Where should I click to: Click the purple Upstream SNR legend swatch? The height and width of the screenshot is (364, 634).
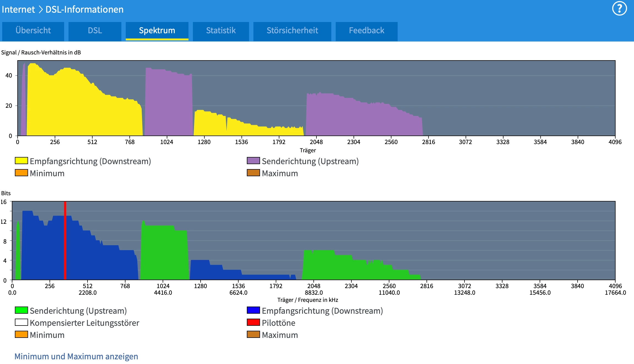[x=253, y=161]
